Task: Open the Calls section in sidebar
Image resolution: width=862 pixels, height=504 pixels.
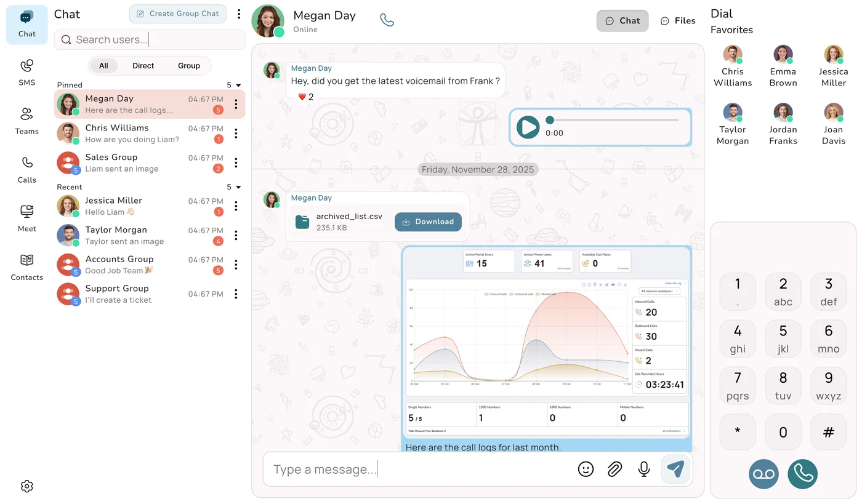Action: 27,170
